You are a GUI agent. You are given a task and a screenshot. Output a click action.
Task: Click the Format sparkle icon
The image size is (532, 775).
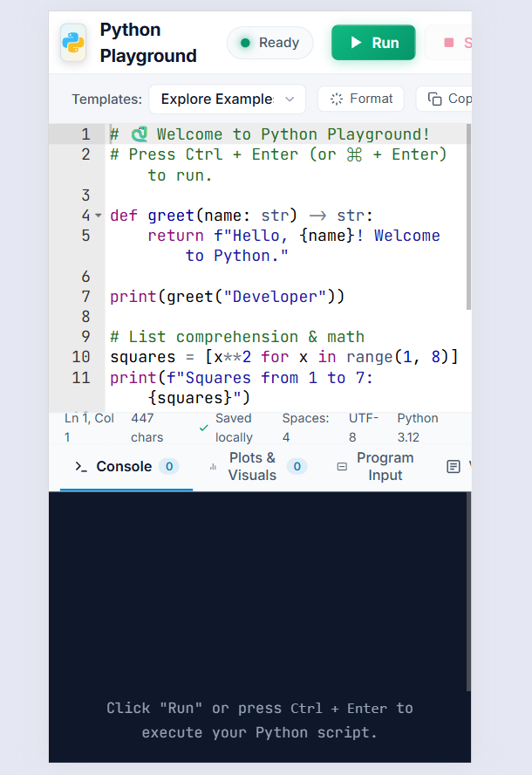(337, 99)
